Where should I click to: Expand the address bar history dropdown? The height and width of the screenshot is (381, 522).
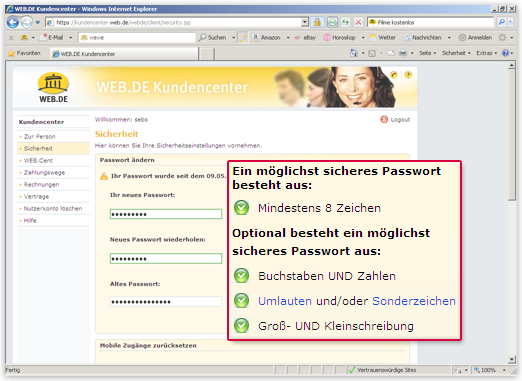click(x=304, y=22)
